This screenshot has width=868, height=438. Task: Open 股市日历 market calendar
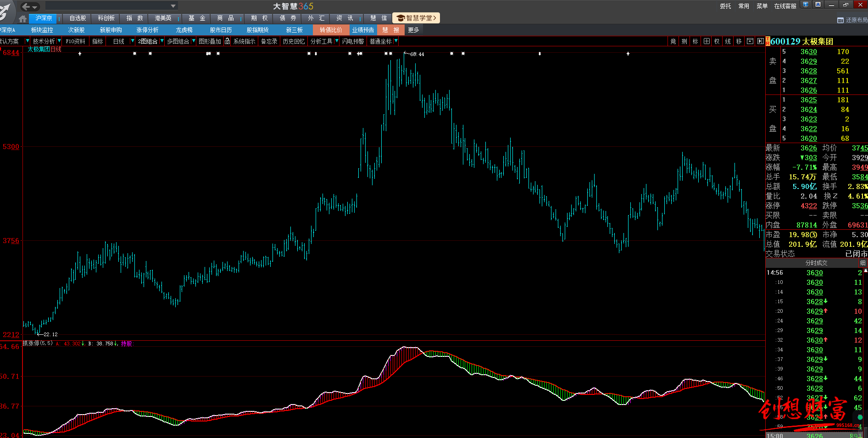coord(221,30)
